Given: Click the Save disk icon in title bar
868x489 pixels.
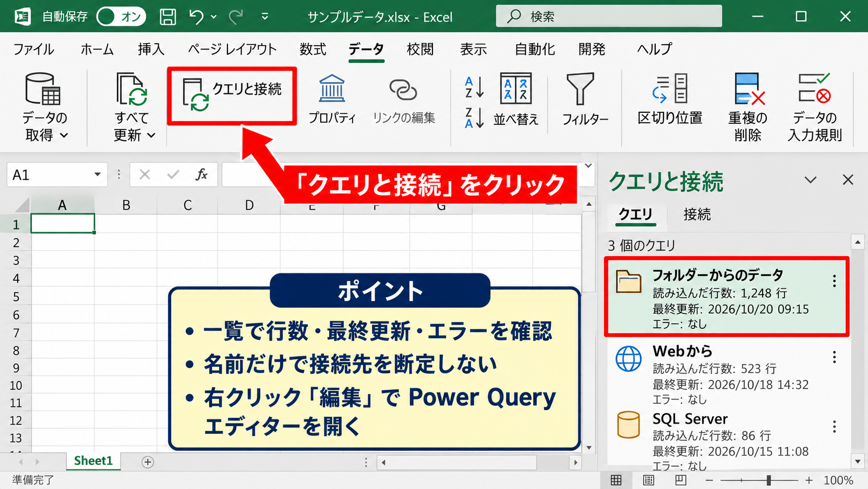Looking at the screenshot, I should [x=168, y=17].
